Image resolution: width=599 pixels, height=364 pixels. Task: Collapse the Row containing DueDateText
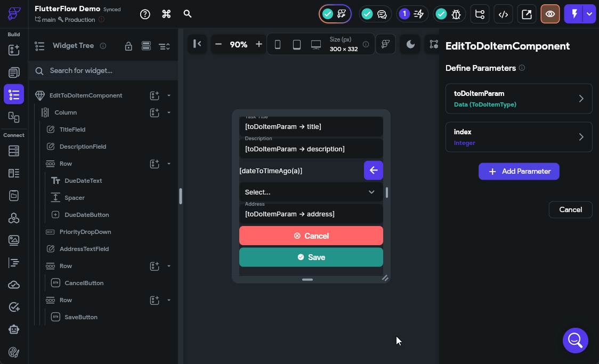click(x=169, y=164)
